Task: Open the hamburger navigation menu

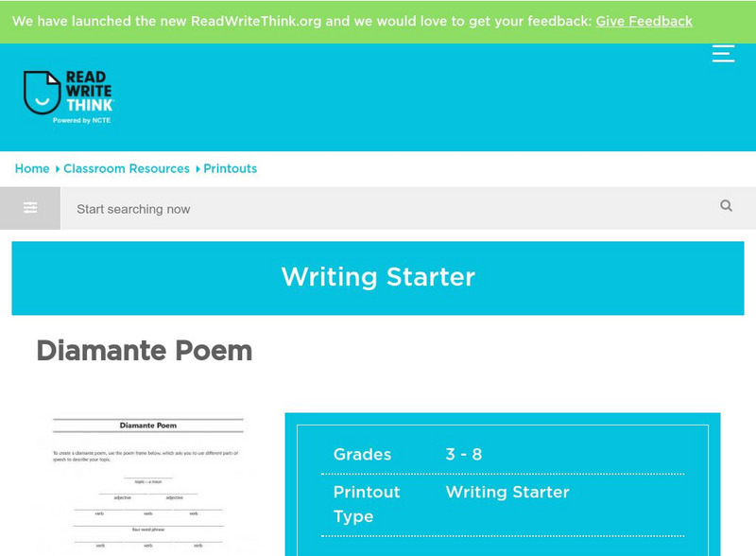Action: 723,54
